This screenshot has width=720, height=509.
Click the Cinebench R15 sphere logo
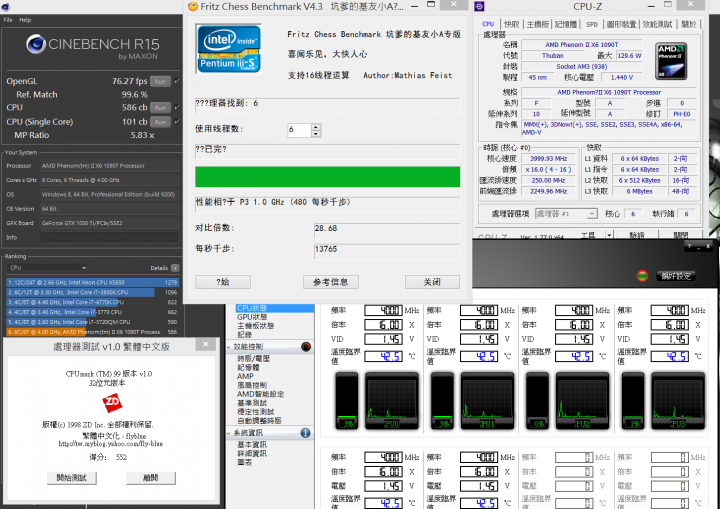pos(35,44)
